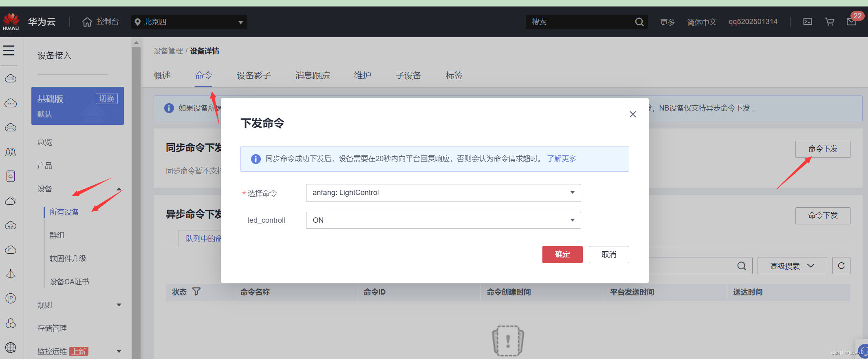Viewport: 868px width, 359px height.
Task: Open the cloud shell terminal icon
Action: coord(808,22)
